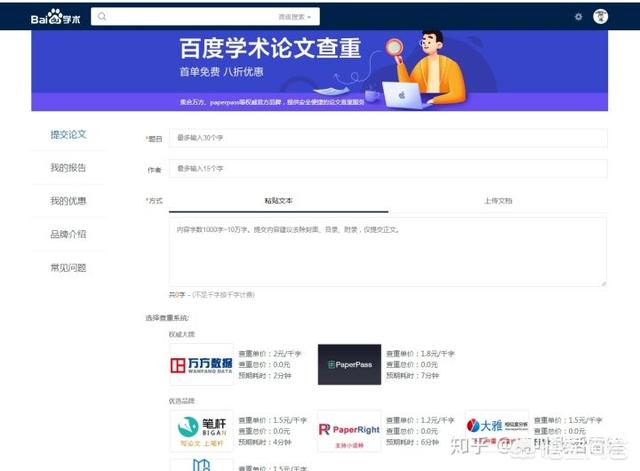Open 我的优惠 in the sidebar
This screenshot has width=640, height=471.
pos(68,201)
